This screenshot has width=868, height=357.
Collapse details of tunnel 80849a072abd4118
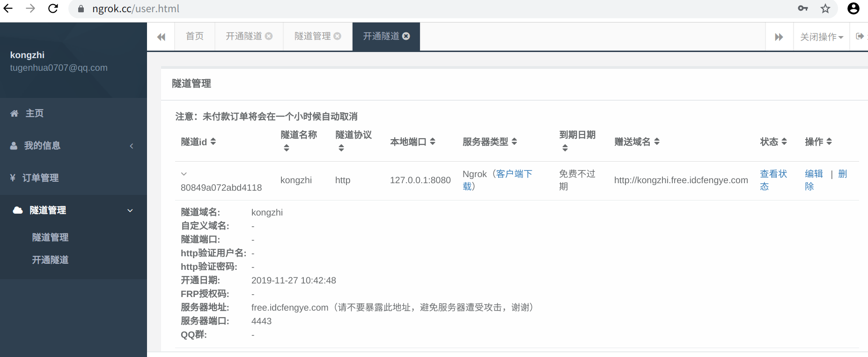184,174
